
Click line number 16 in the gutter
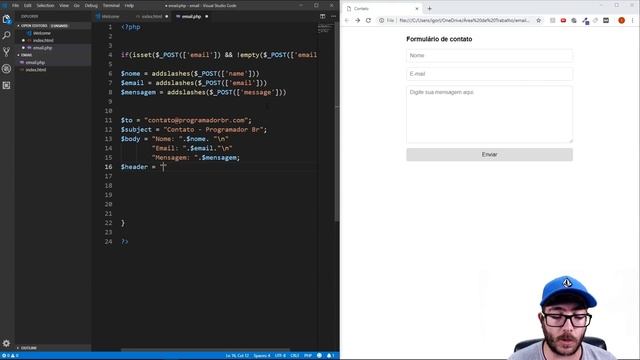pos(108,167)
